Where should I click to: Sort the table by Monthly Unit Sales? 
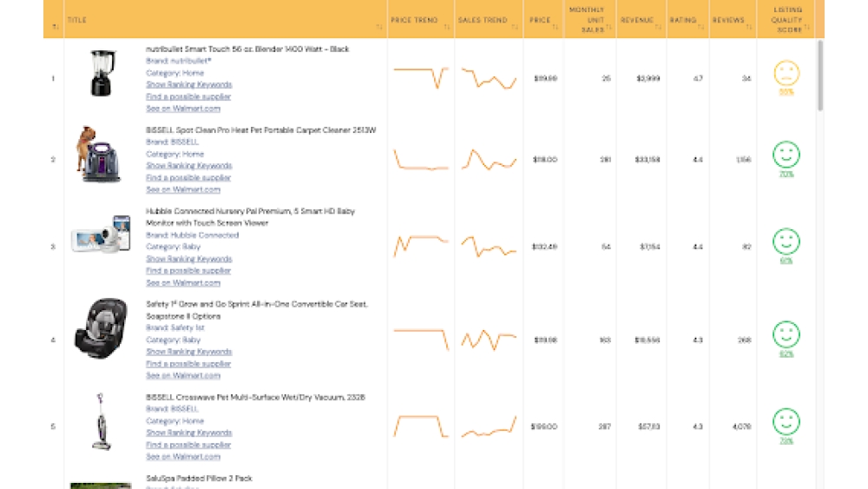point(589,20)
